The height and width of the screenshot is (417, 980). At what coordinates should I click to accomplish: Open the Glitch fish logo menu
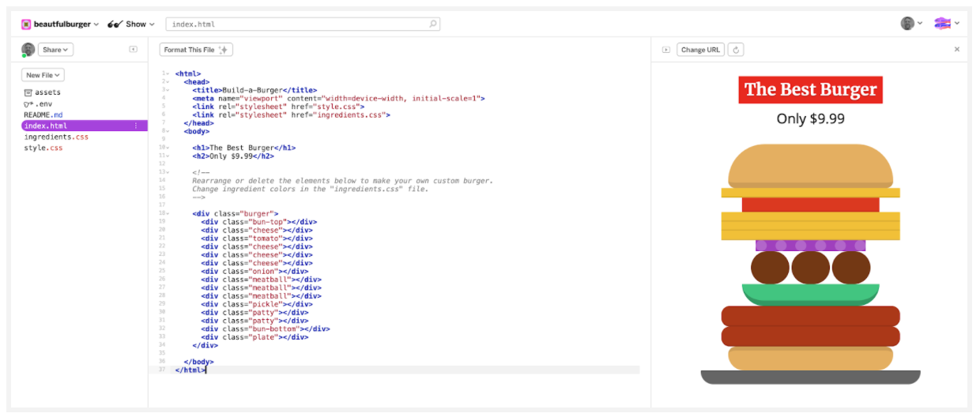(x=947, y=24)
